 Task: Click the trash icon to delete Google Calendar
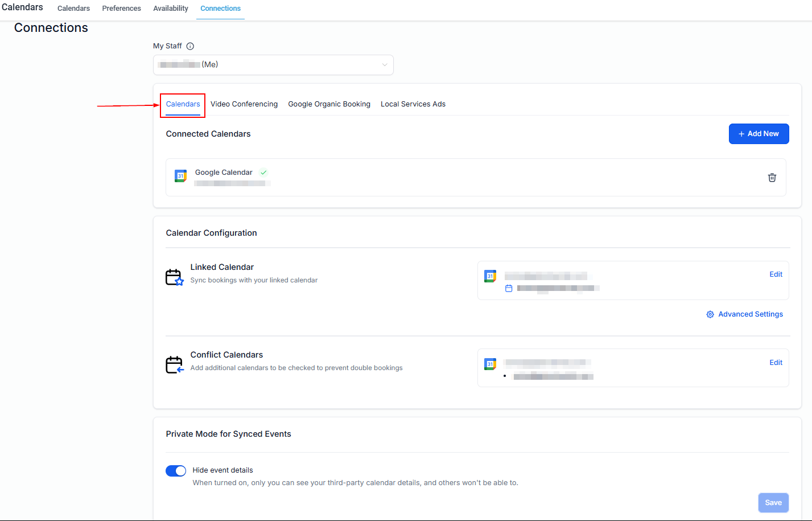[x=772, y=178]
